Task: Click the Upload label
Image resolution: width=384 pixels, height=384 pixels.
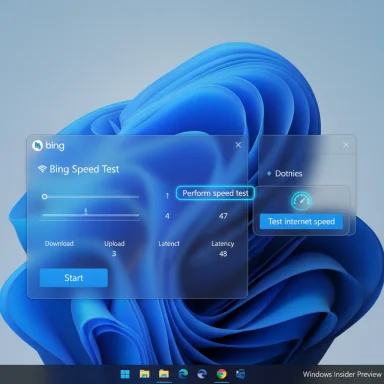Action: click(x=114, y=244)
